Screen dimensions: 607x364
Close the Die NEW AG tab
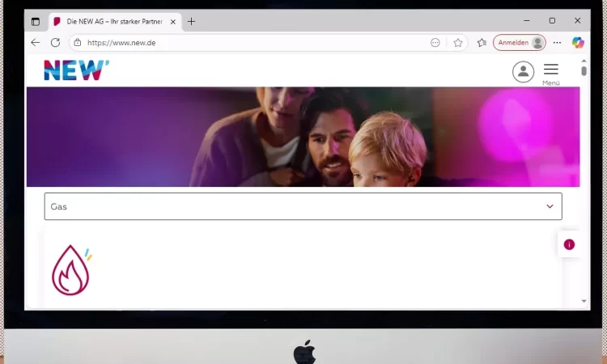click(172, 22)
